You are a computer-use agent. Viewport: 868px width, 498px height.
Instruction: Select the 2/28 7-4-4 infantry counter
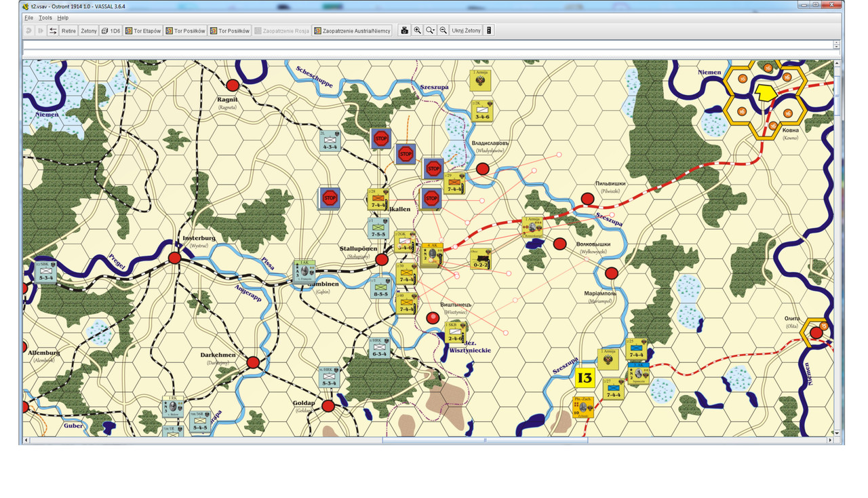(378, 199)
